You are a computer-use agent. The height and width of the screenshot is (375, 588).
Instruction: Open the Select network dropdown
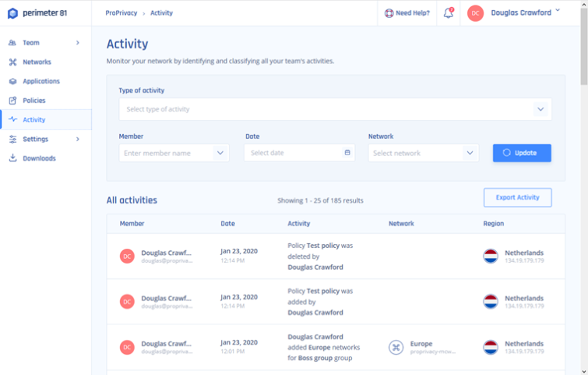click(424, 153)
